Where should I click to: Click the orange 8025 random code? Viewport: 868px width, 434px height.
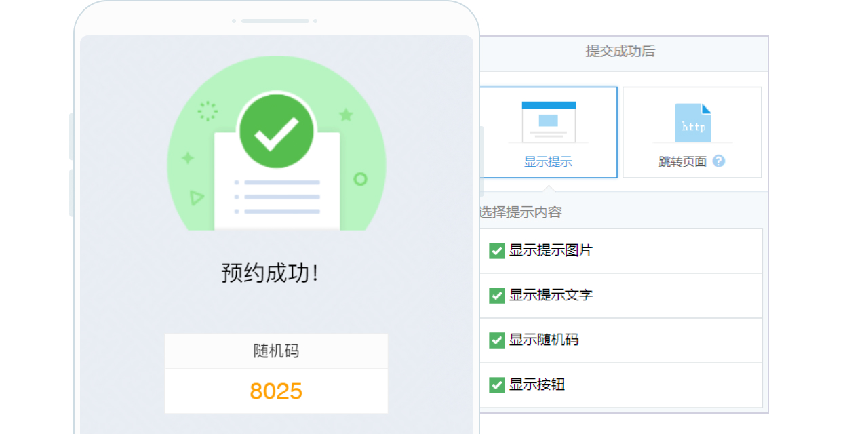pyautogui.click(x=276, y=391)
